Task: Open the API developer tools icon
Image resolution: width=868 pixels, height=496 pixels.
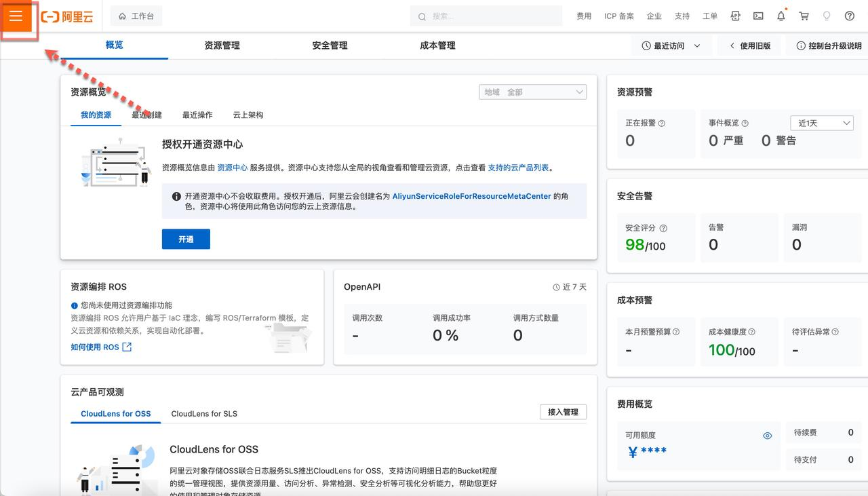Action: (735, 16)
